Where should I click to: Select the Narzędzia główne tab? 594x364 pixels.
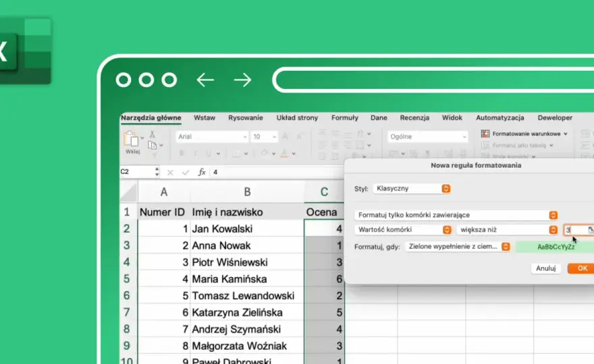click(x=151, y=118)
